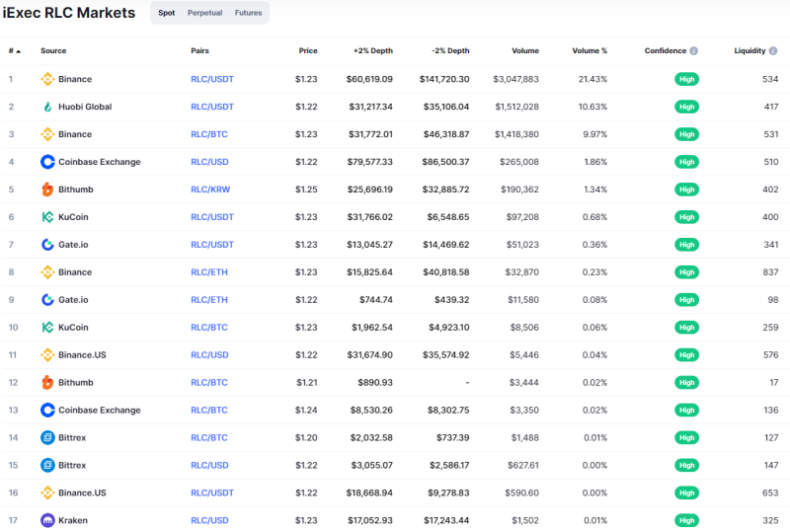This screenshot has width=790, height=532.
Task: Click High confidence badge in Kraken row
Action: click(x=686, y=520)
